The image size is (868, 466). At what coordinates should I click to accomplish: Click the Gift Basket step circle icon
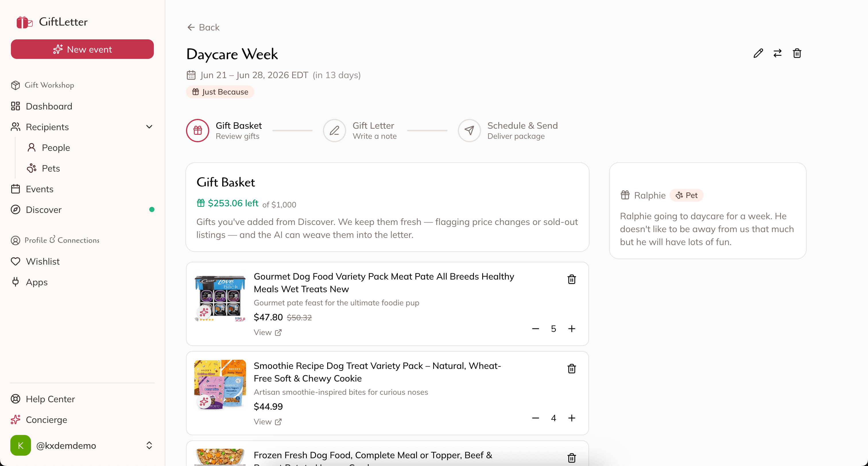[198, 130]
